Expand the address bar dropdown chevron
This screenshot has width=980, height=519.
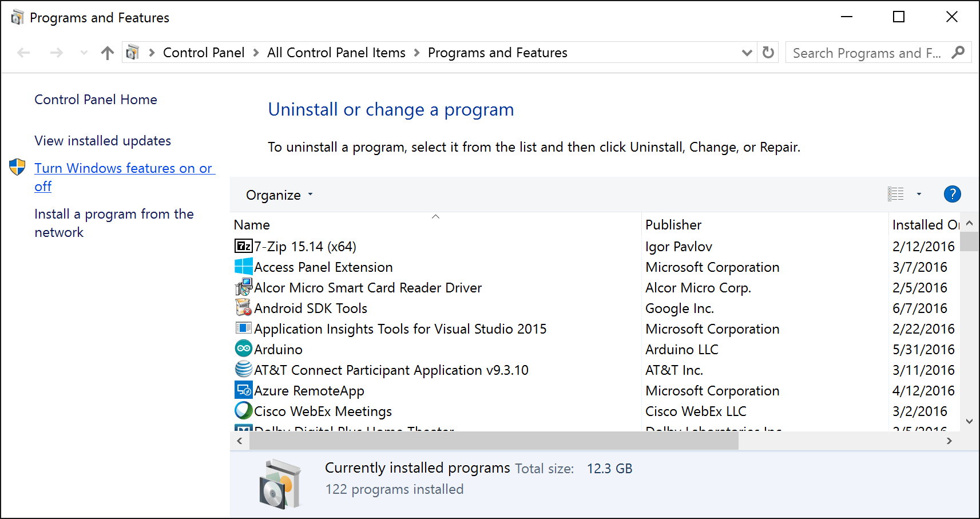click(747, 52)
